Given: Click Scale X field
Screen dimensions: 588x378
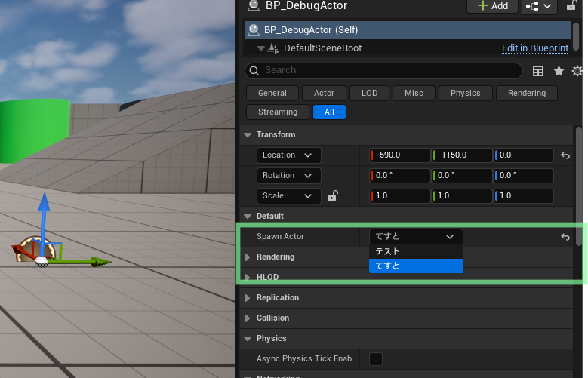Looking at the screenshot, I should coord(400,195).
